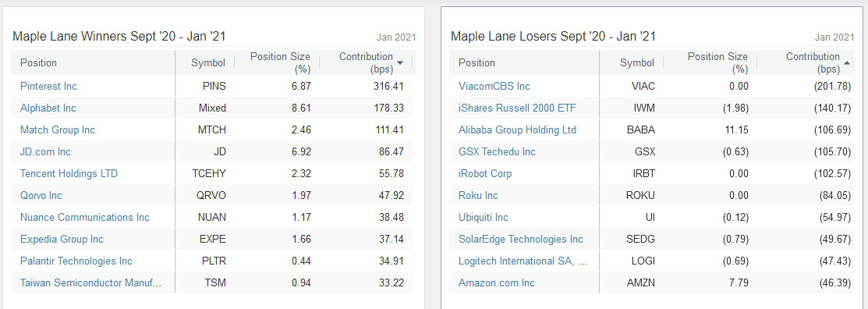This screenshot has width=868, height=309.
Task: Sort Winners table by Symbol column header
Action: click(x=208, y=62)
